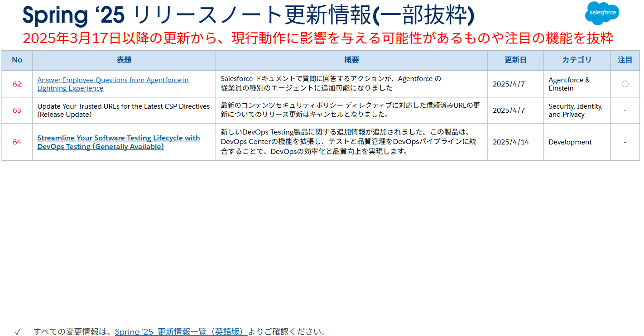Click the dash in row 64 注目 column

point(625,142)
